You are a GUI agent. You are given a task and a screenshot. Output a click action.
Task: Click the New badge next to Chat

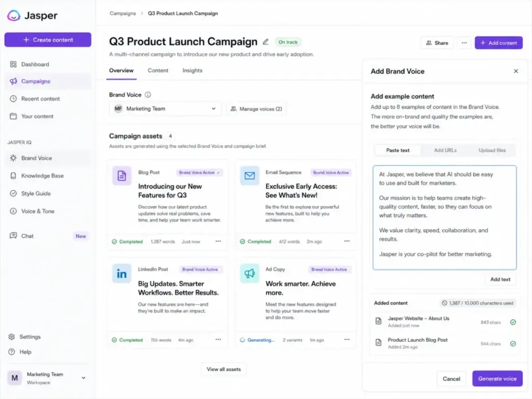tap(81, 236)
